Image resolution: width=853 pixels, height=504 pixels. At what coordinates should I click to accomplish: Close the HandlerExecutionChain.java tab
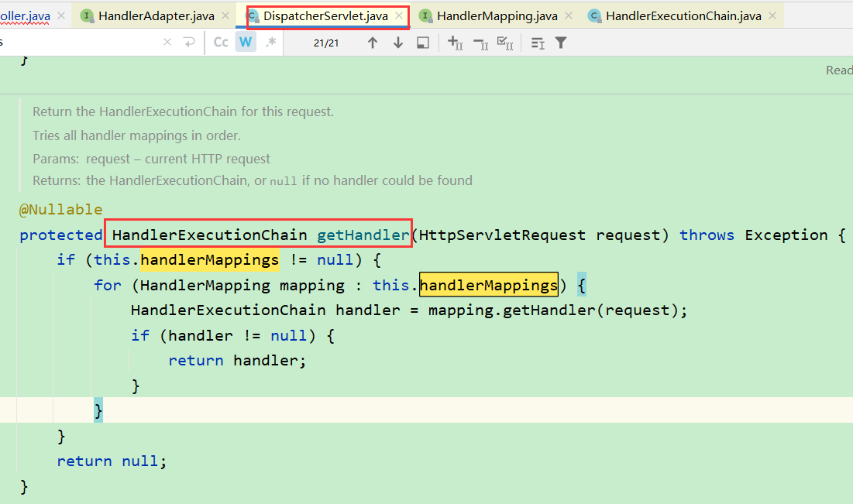click(772, 16)
